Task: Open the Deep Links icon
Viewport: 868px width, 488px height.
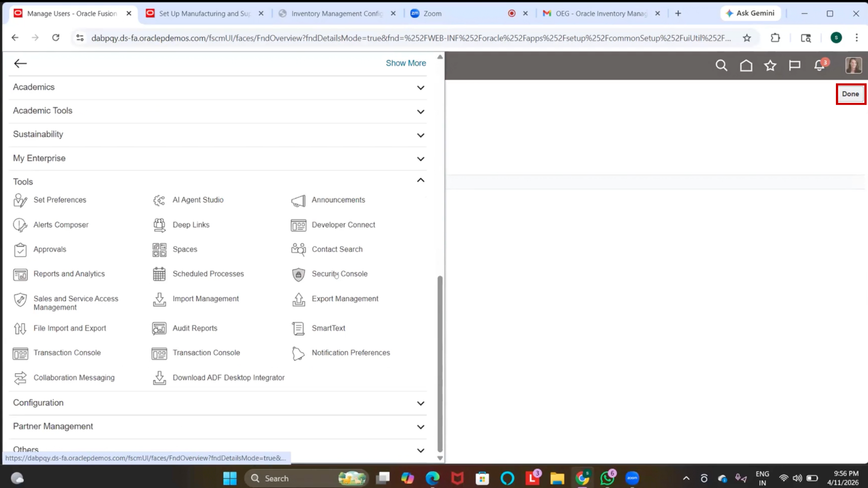Action: [159, 225]
